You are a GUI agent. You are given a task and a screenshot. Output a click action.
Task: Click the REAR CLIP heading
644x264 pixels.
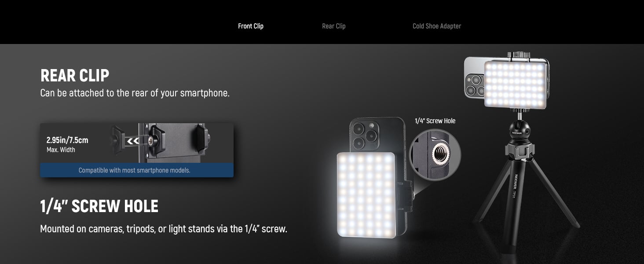[x=75, y=76]
